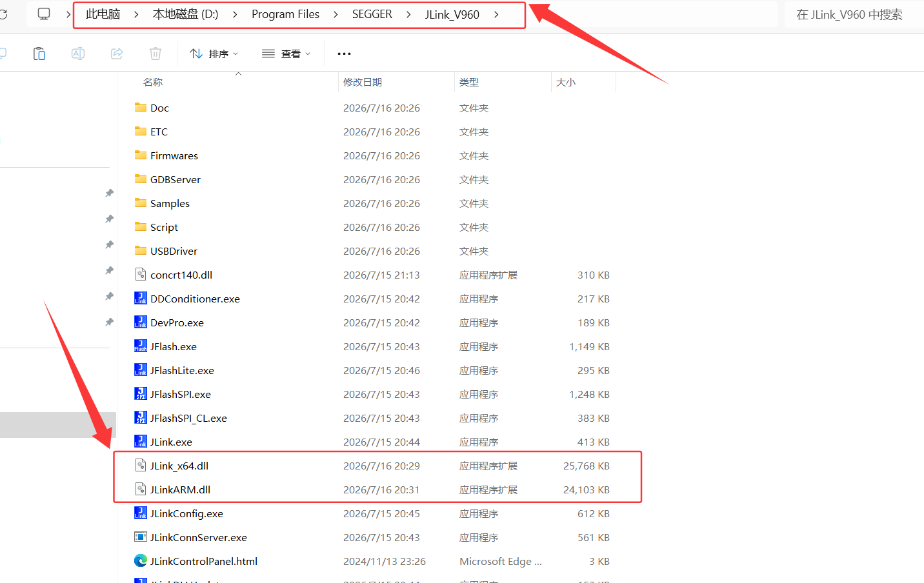Expand the chevron after SEGGER

pyautogui.click(x=408, y=14)
